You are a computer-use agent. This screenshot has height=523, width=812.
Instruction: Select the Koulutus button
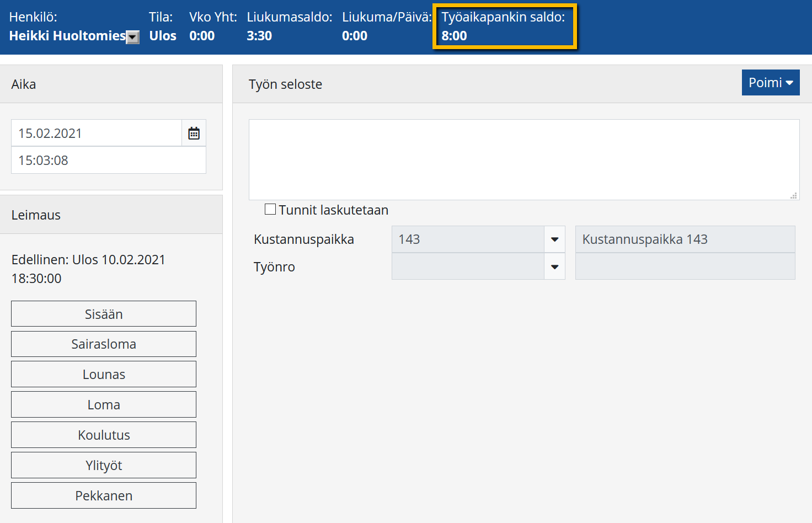tap(104, 435)
